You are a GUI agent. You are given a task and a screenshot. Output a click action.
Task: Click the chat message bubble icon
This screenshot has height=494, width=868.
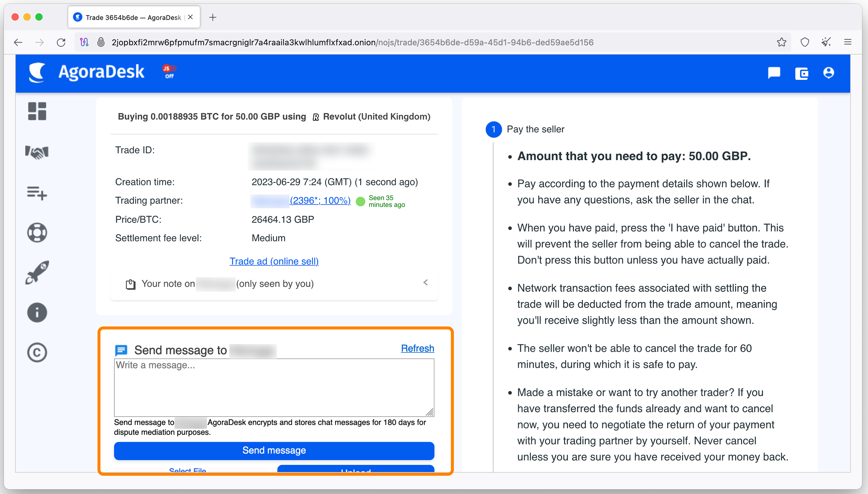point(121,350)
